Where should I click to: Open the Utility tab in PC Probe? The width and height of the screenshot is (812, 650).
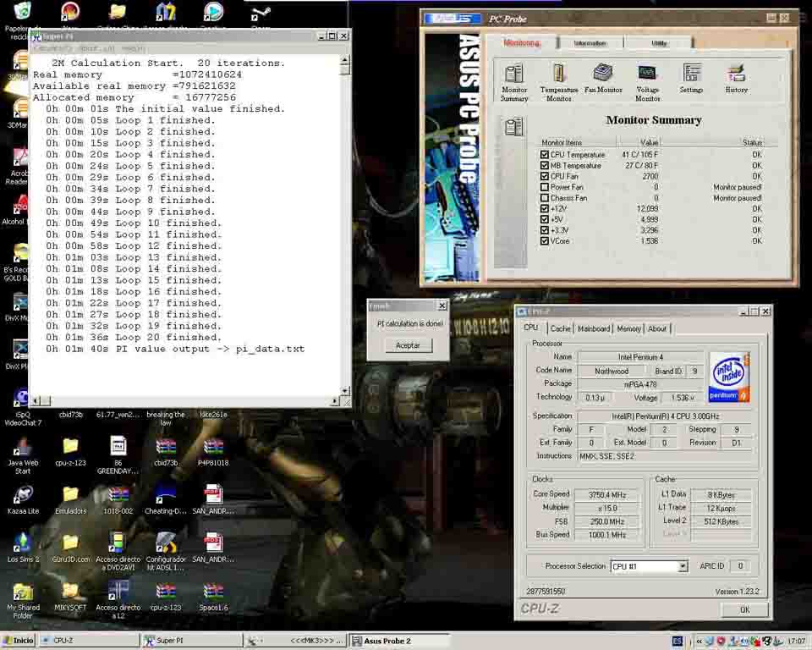click(659, 43)
